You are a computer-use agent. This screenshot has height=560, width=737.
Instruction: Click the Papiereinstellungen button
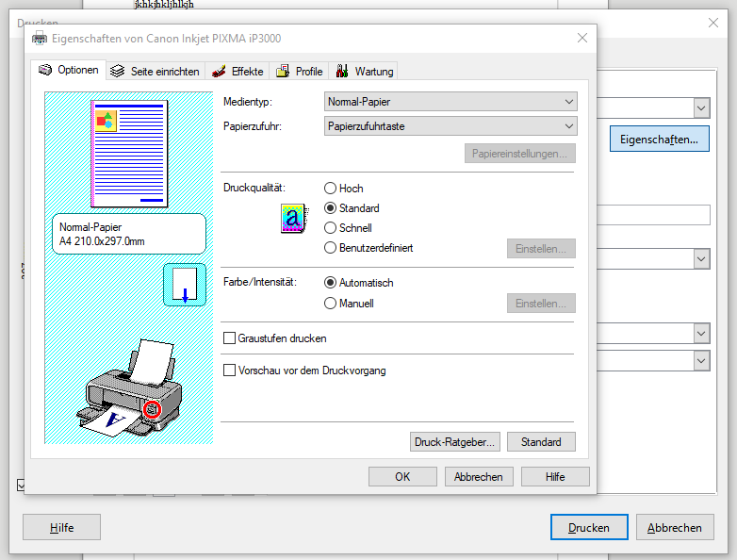pyautogui.click(x=520, y=154)
